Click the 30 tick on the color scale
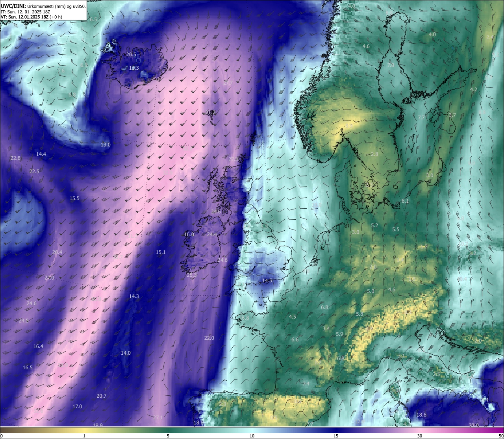The width and height of the screenshot is (504, 439). tap(420, 436)
